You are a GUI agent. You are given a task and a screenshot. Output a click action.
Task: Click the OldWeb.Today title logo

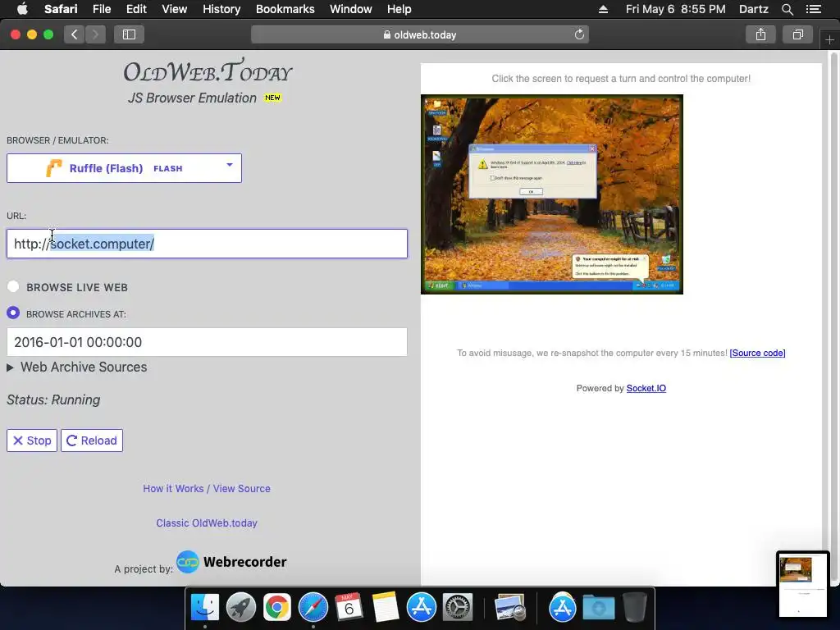[x=208, y=71]
